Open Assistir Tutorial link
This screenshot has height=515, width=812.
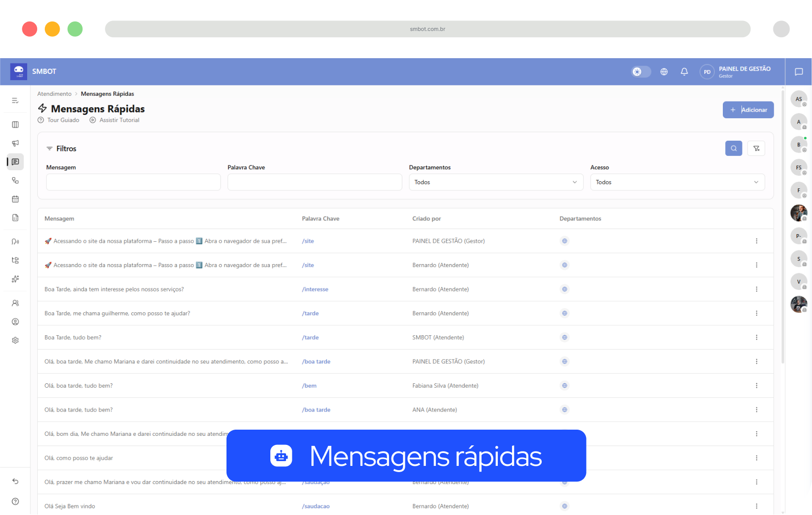click(x=115, y=120)
